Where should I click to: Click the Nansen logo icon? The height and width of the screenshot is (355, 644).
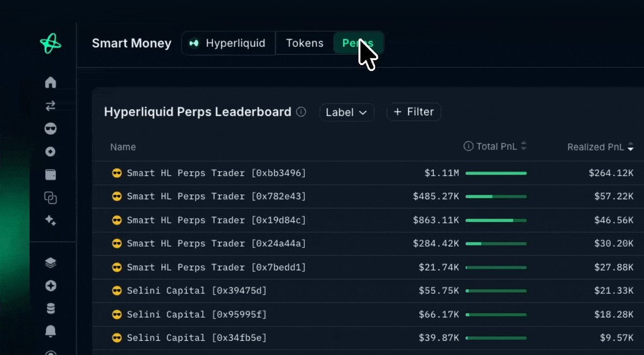tap(50, 43)
